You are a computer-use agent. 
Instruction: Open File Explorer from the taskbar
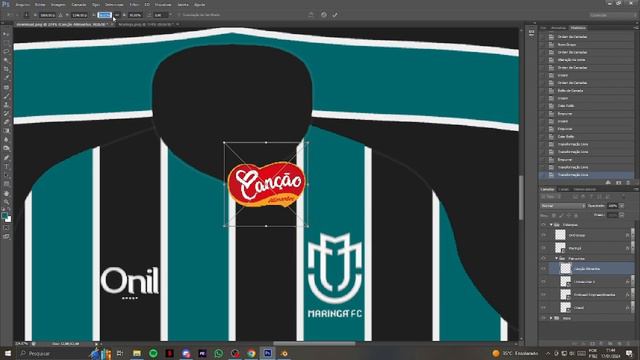click(x=137, y=353)
